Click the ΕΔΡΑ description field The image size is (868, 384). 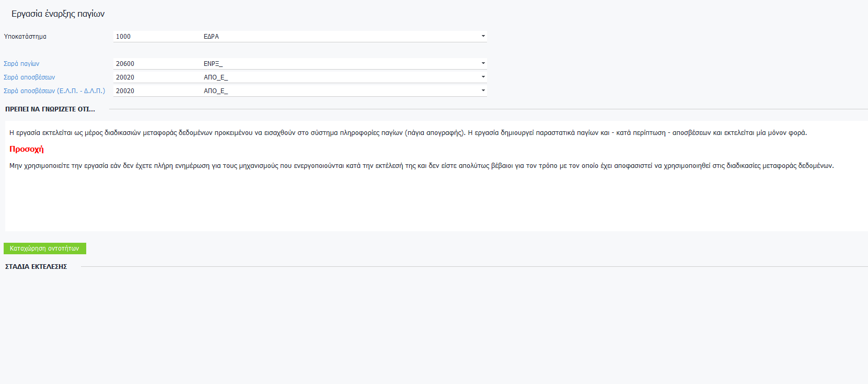[x=340, y=37]
